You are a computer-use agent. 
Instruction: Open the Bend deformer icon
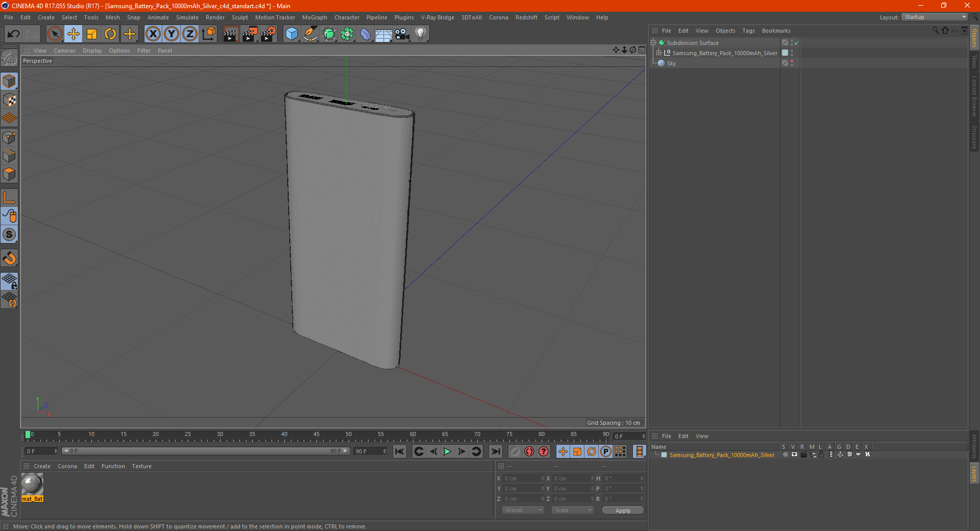365,34
